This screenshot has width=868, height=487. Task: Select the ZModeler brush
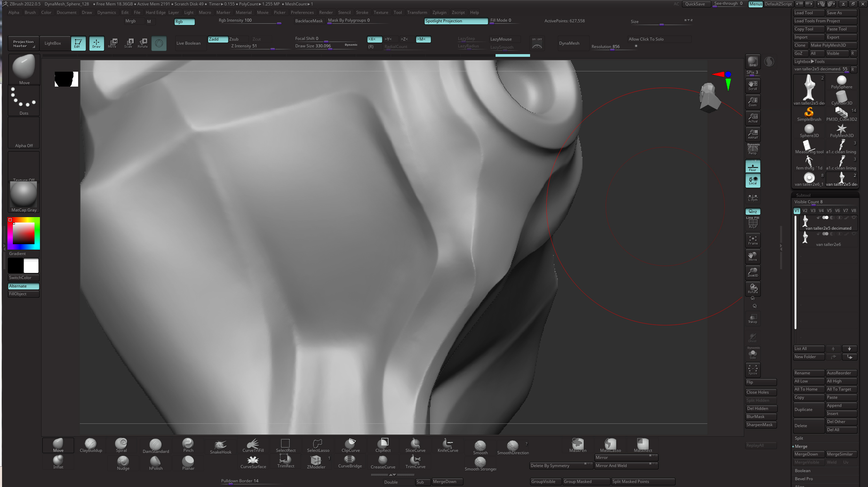[x=316, y=462]
